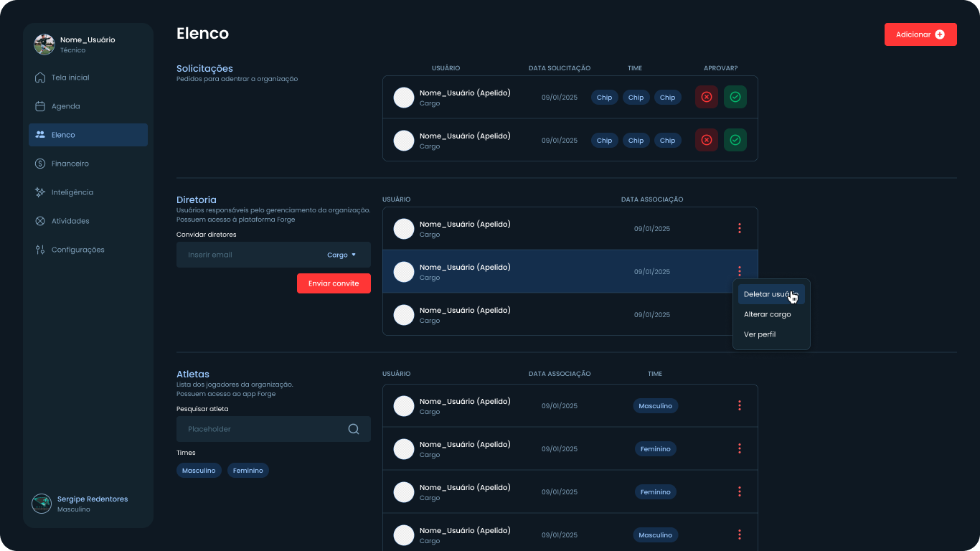Open three-dot menu for first Atletas row

click(739, 405)
